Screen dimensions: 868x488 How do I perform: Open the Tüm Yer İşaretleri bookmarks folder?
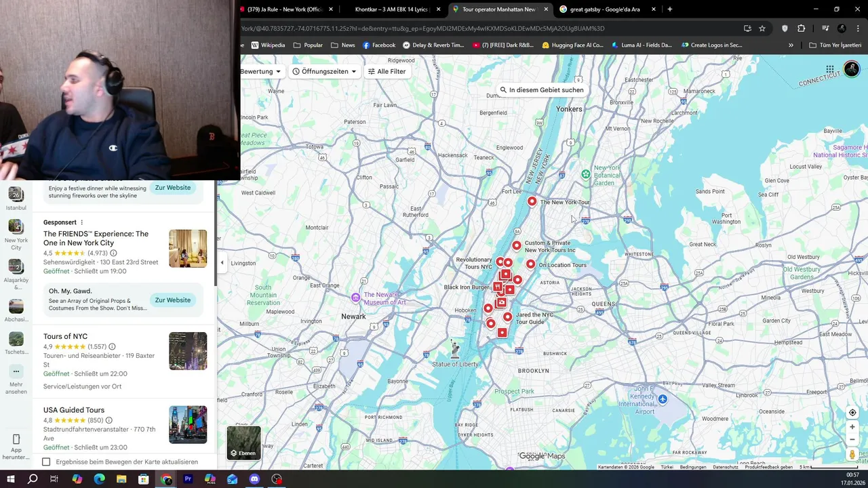835,45
